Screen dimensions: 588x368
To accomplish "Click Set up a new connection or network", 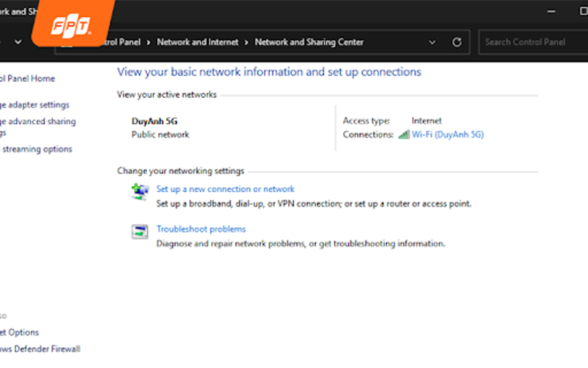I will coord(226,189).
